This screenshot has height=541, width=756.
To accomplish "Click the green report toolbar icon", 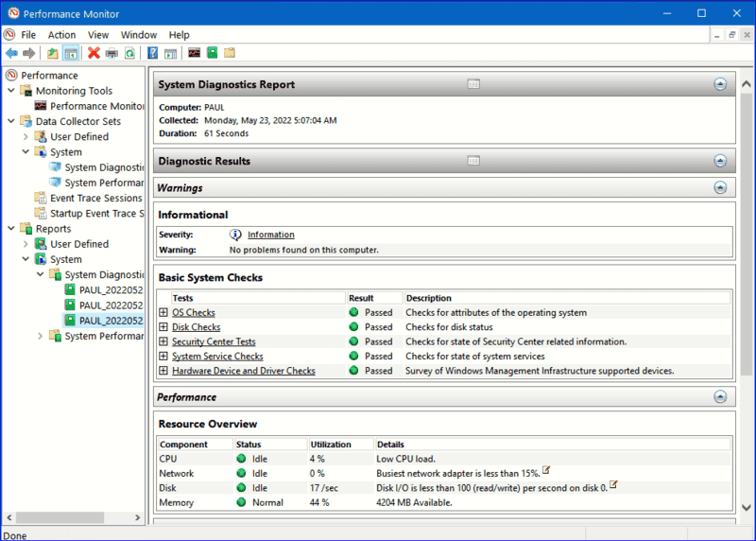I will point(212,53).
